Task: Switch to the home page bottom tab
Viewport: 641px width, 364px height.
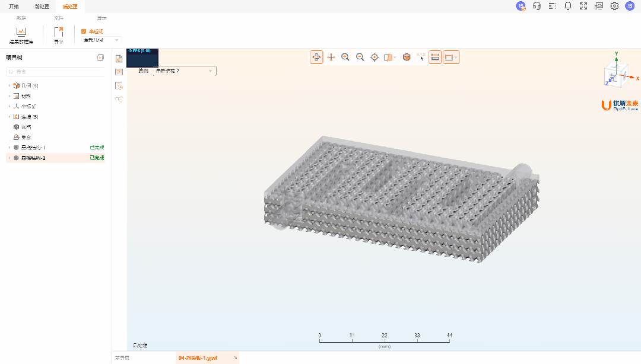Action: pos(122,358)
